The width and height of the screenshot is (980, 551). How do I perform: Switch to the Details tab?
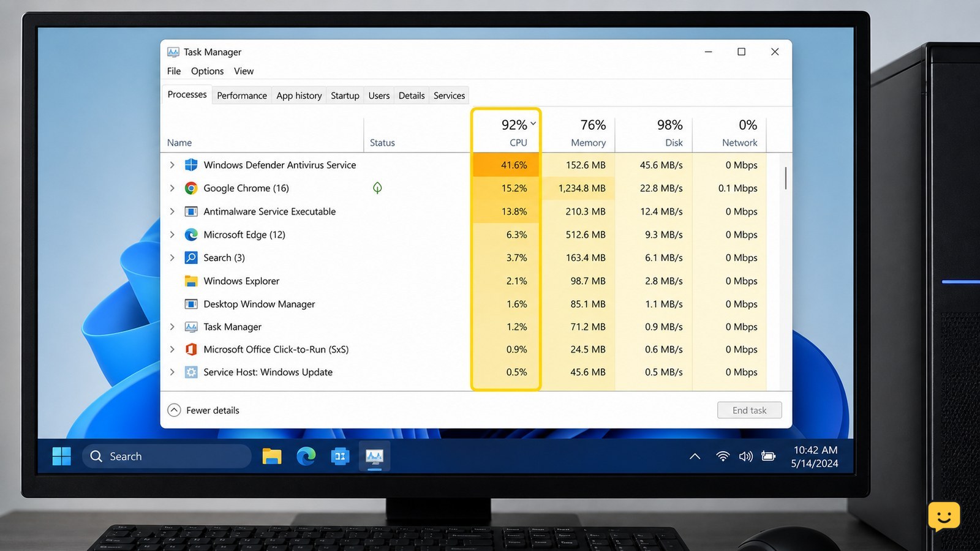(x=412, y=96)
